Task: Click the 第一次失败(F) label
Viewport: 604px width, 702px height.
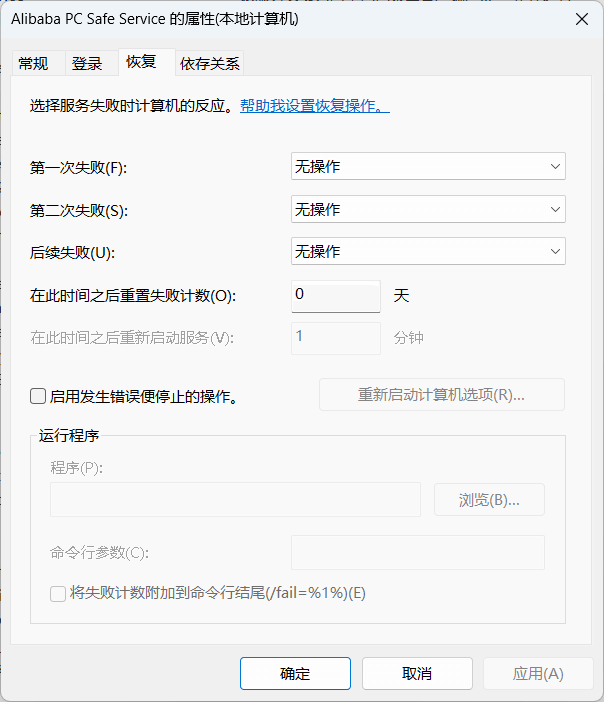Action: [x=78, y=168]
